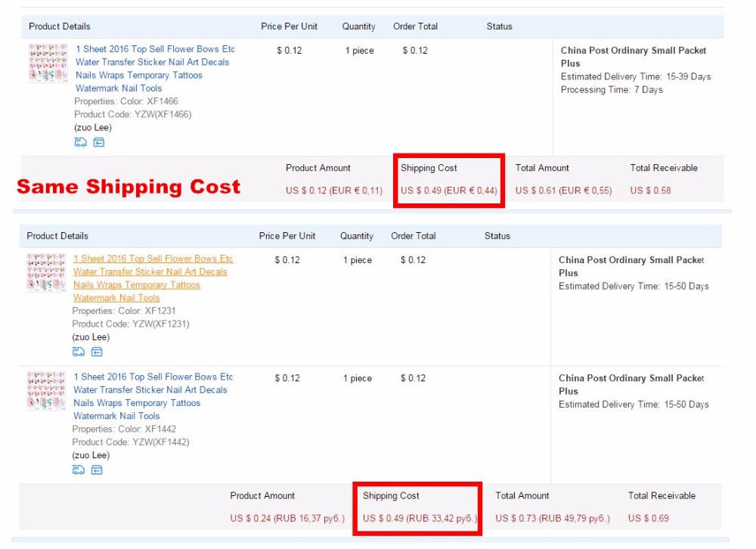
Task: Click the shipping truck icon for XF1231 item
Action: [x=79, y=352]
